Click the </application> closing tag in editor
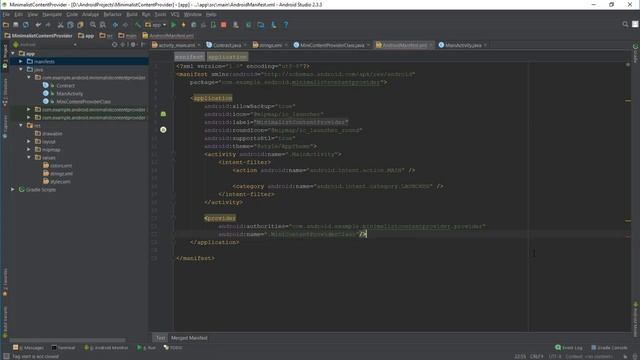The height and width of the screenshot is (360, 640). (214, 242)
